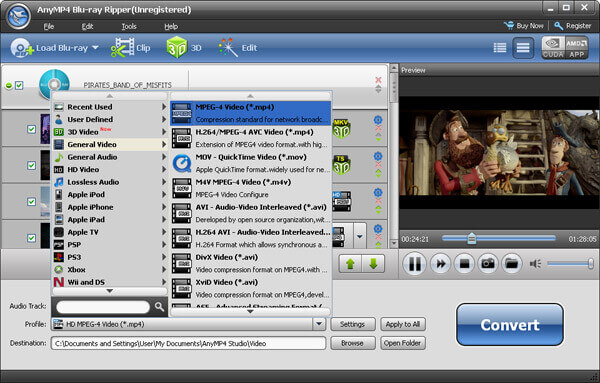Click the Buy Now cart link

click(524, 26)
